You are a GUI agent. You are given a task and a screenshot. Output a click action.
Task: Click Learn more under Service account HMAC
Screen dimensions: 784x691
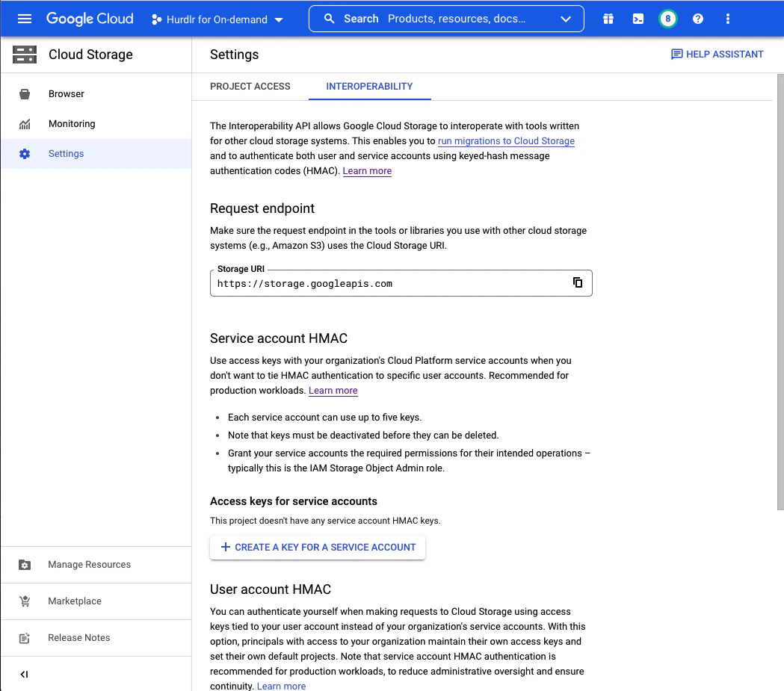point(333,391)
